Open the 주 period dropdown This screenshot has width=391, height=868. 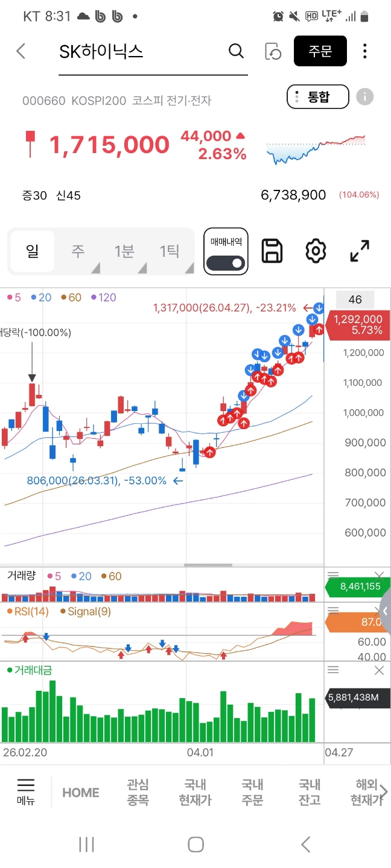click(x=78, y=251)
